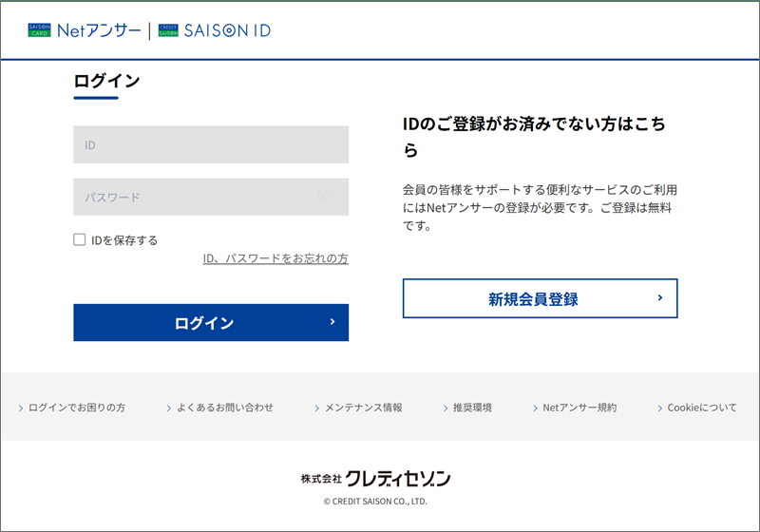Click IDのご登録がお済みでない方はこちら heading

534,137
